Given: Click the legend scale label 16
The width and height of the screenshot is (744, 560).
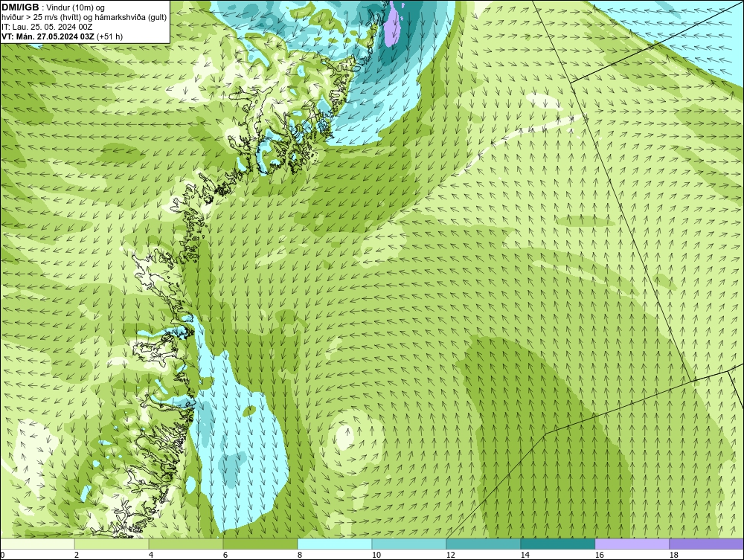Looking at the screenshot, I should [599, 555].
